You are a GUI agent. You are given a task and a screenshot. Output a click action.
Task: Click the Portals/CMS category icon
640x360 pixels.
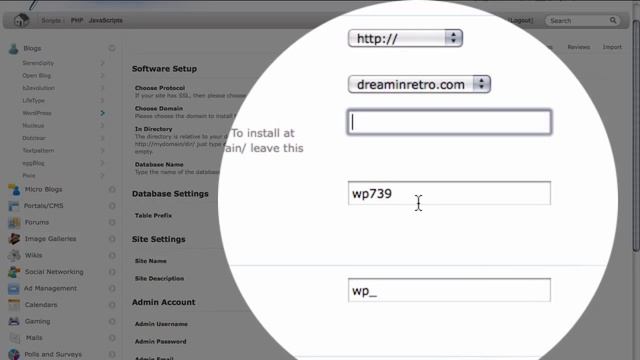pos(13,206)
